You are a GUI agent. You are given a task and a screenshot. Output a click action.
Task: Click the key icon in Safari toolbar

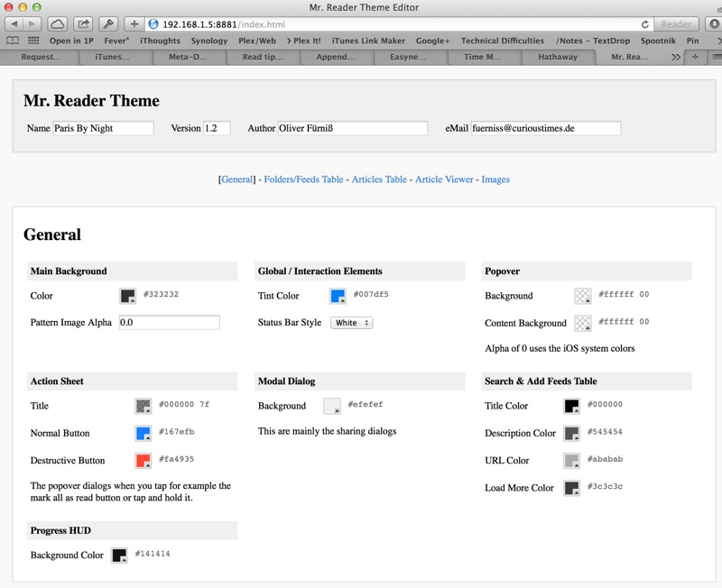[108, 24]
